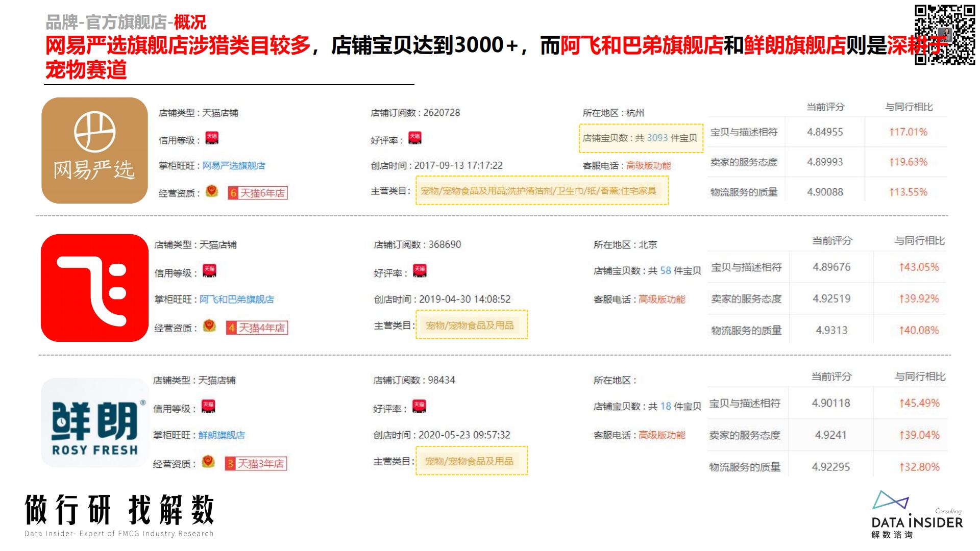Click 高级版功能 in the 鲜朗 row
Image resolution: width=980 pixels, height=551 pixels.
pyautogui.click(x=662, y=435)
